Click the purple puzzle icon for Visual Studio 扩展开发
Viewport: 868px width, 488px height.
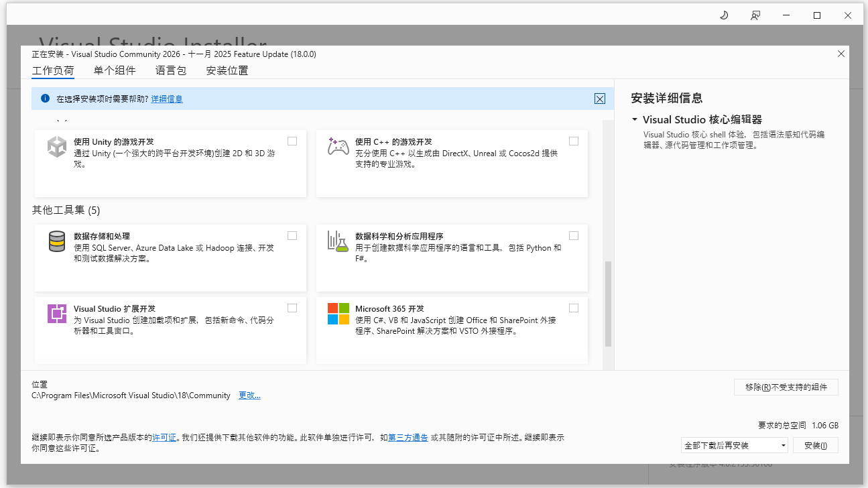pos(57,313)
